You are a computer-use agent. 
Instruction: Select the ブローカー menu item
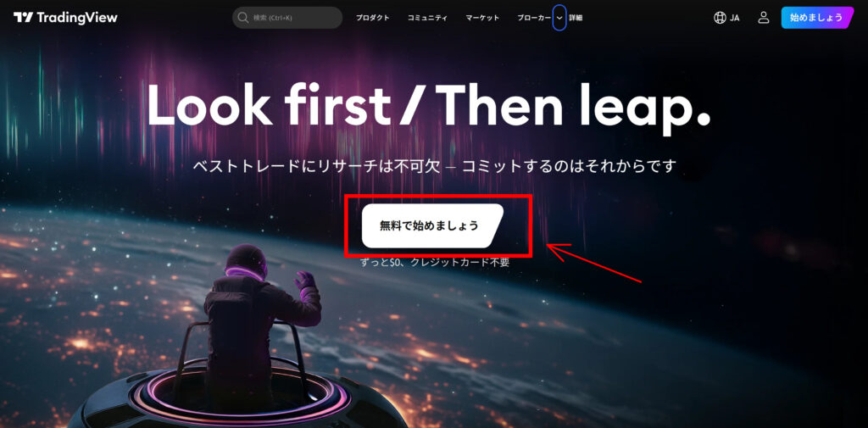pos(534,18)
